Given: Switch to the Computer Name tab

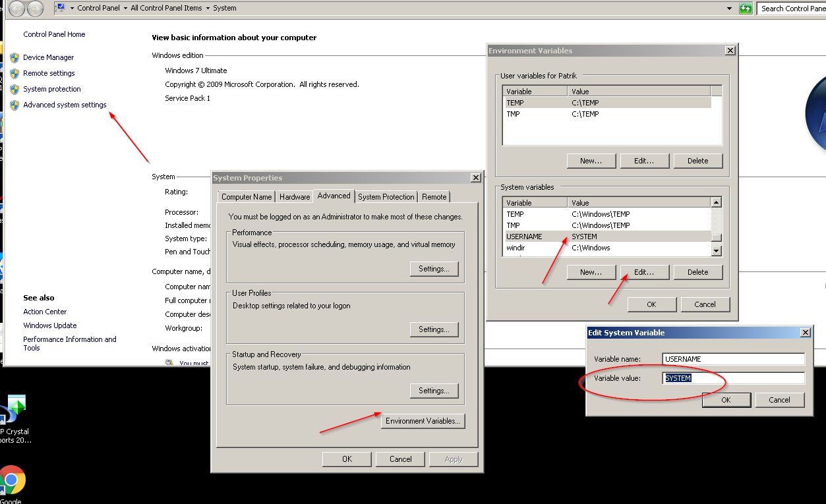Looking at the screenshot, I should click(247, 197).
